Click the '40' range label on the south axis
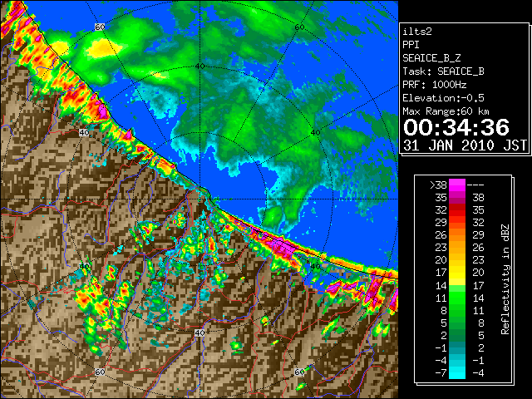This screenshot has width=532, height=399. [199, 332]
